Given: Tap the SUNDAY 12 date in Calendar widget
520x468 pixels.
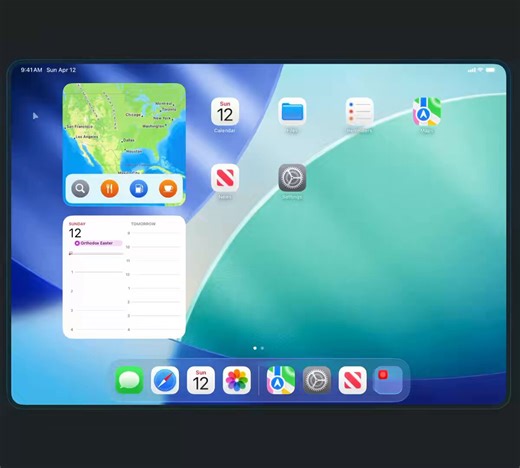Looking at the screenshot, I should [77, 230].
